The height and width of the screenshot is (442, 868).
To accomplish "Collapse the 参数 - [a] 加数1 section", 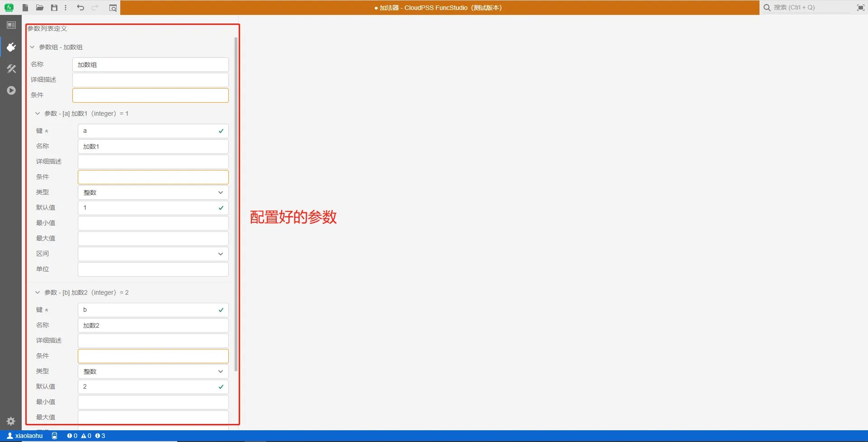I will coord(38,113).
